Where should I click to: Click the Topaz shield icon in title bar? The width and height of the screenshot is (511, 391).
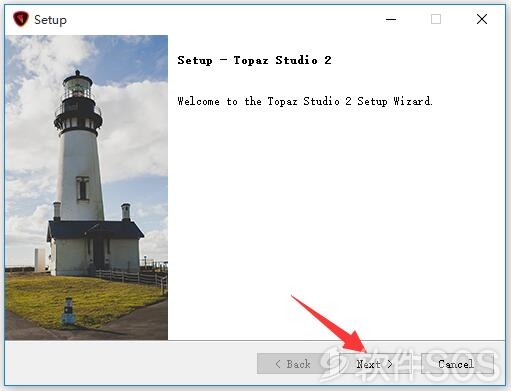click(x=21, y=19)
